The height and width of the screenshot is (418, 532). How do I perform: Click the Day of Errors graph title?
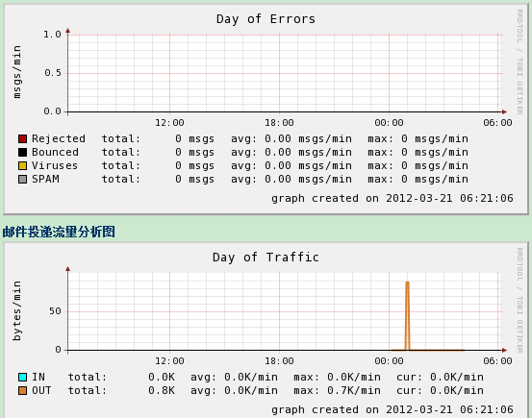(x=266, y=19)
